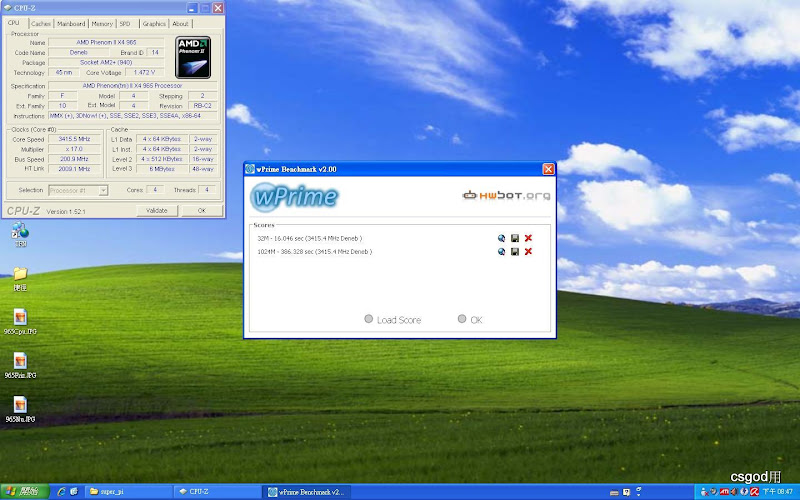Launch Internet Explorer from quick launch
Screen dimensions: 800x500
point(61,492)
